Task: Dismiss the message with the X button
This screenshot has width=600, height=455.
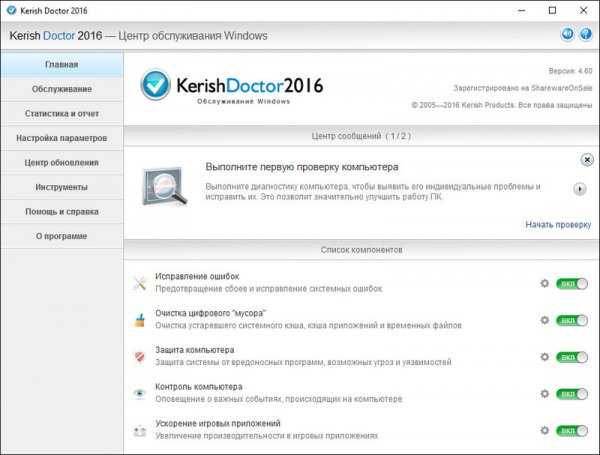Action: (x=587, y=160)
